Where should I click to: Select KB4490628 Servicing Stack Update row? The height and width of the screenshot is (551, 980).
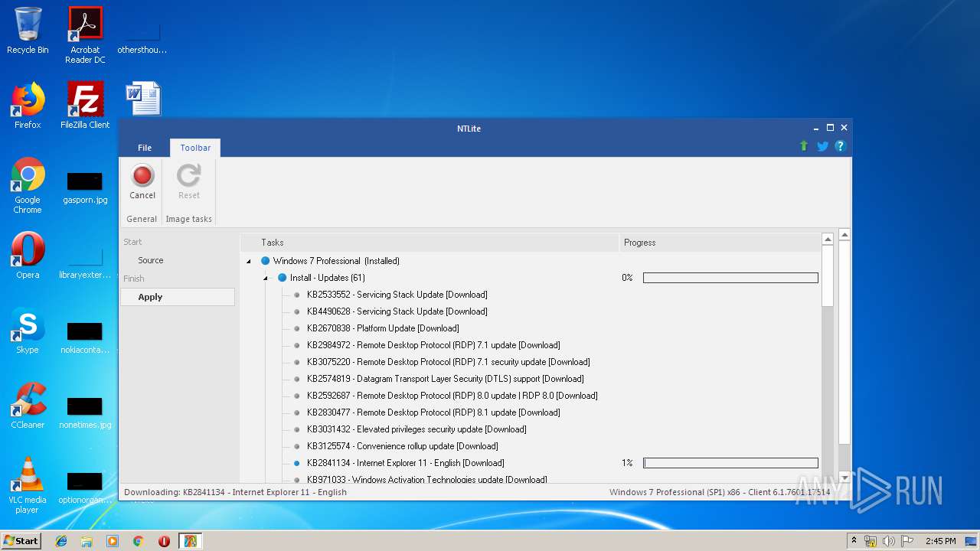397,311
